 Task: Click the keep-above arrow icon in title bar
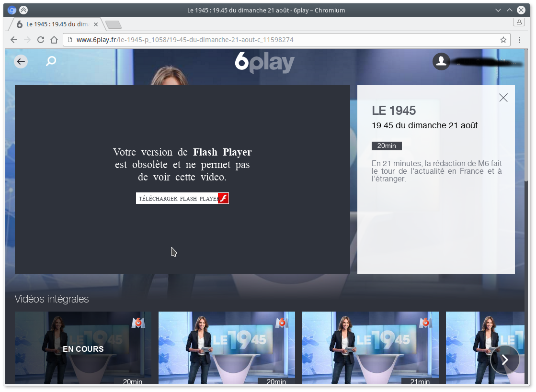[x=23, y=10]
